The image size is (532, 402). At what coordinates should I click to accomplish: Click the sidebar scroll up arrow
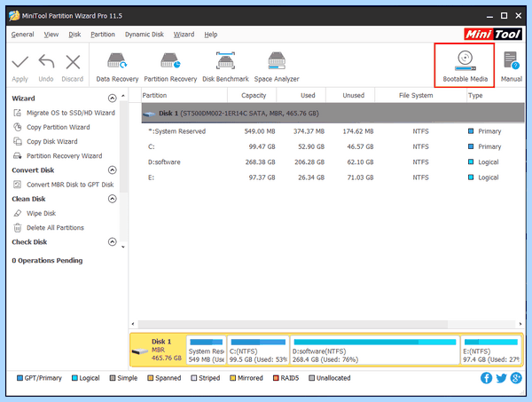(123, 96)
